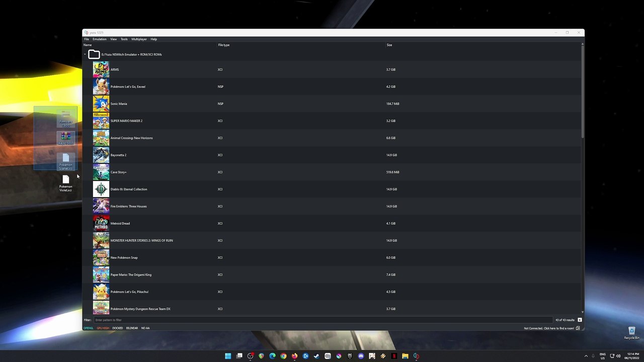This screenshot has width=644, height=362.
Task: Show hidden system tray icons
Action: tap(586, 356)
